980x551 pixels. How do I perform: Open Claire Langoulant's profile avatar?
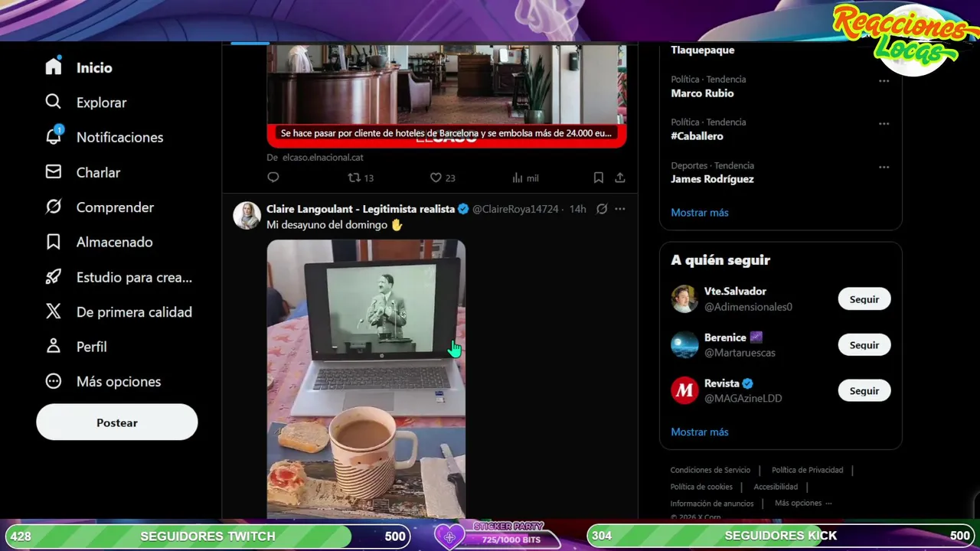click(247, 216)
